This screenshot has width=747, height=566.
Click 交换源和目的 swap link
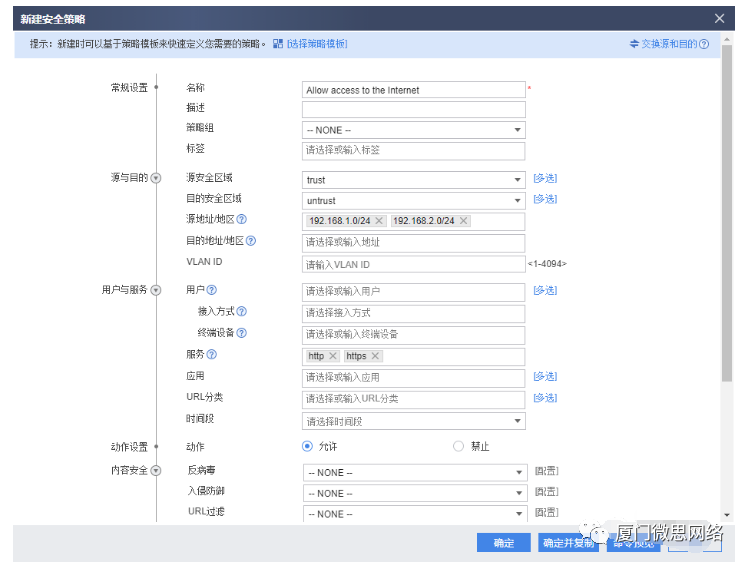click(x=664, y=44)
